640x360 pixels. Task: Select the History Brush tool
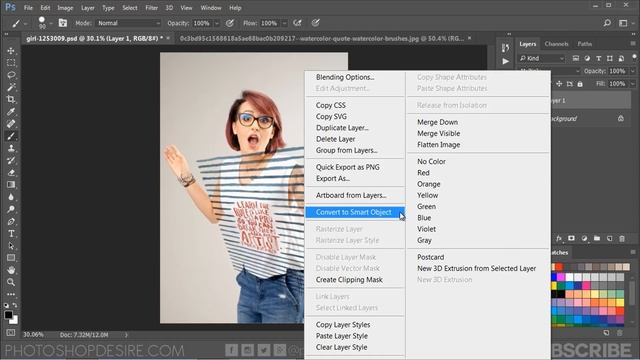pos(11,160)
